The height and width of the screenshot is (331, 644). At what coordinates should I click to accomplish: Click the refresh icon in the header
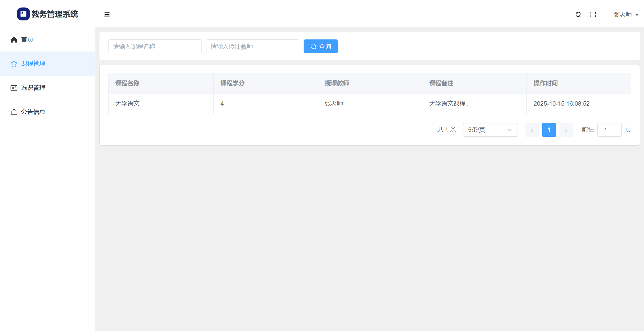click(578, 14)
